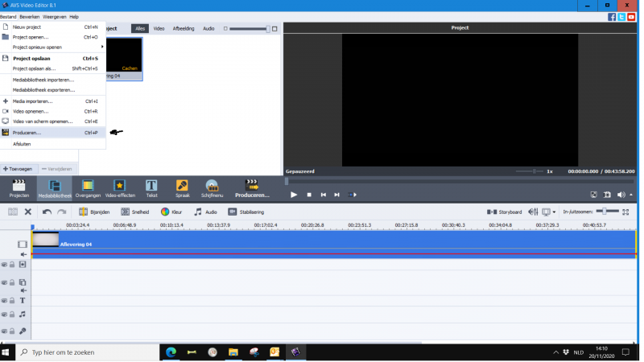Toggle eye visibility on the text track

point(4,301)
